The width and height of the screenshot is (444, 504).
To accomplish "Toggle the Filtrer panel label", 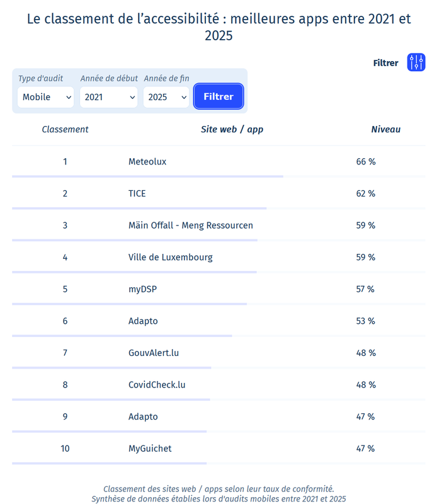I will pos(385,63).
